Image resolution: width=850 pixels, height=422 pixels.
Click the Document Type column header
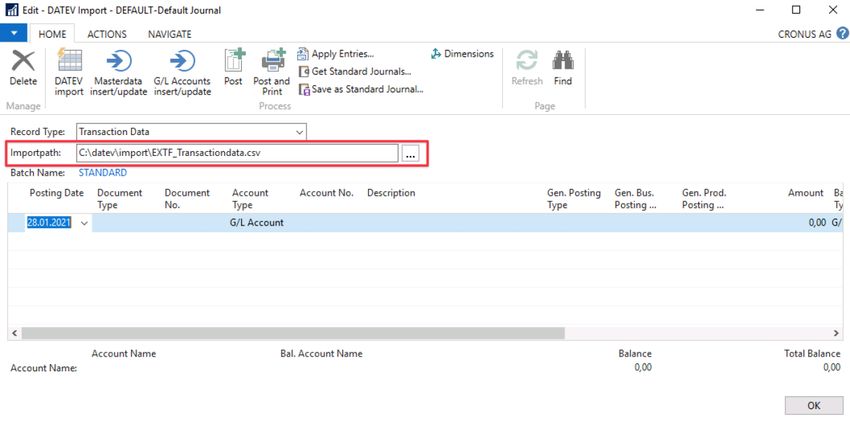coord(119,199)
